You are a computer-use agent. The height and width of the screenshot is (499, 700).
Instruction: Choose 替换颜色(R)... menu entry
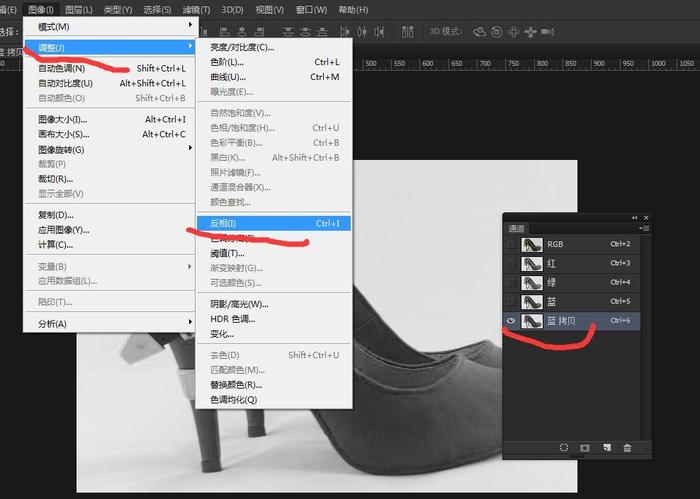point(274,384)
